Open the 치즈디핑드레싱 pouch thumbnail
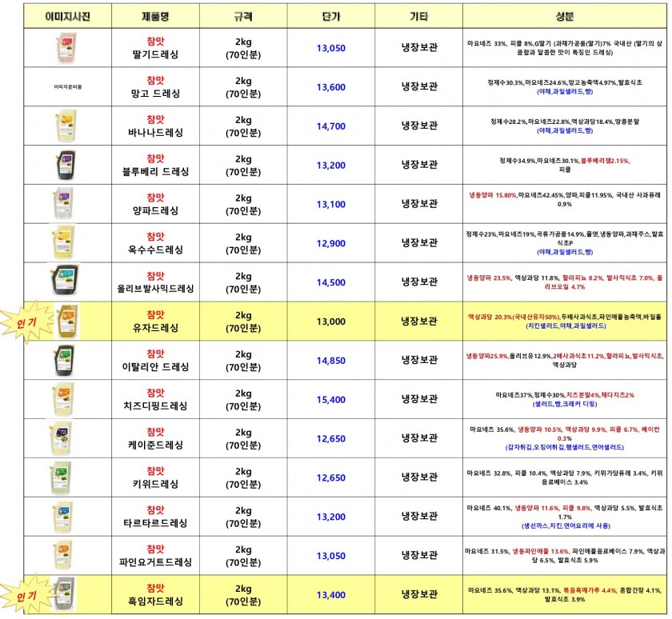The height and width of the screenshot is (619, 672). [66, 399]
